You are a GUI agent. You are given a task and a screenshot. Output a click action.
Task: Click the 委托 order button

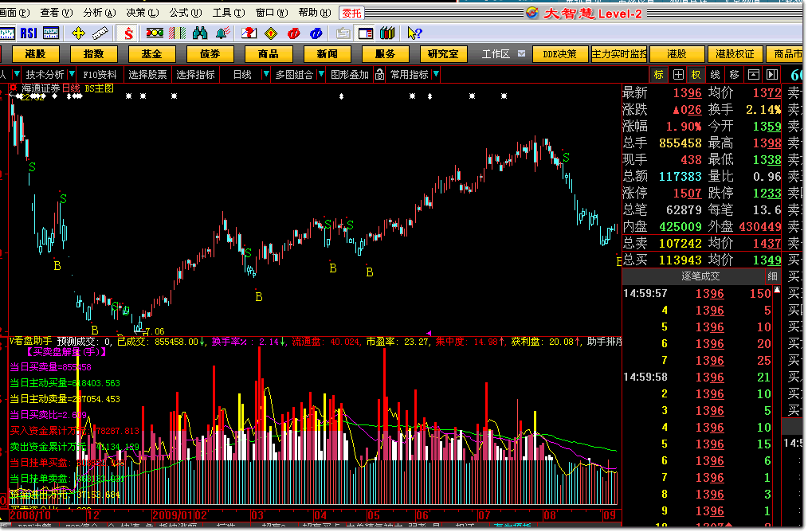click(x=351, y=13)
